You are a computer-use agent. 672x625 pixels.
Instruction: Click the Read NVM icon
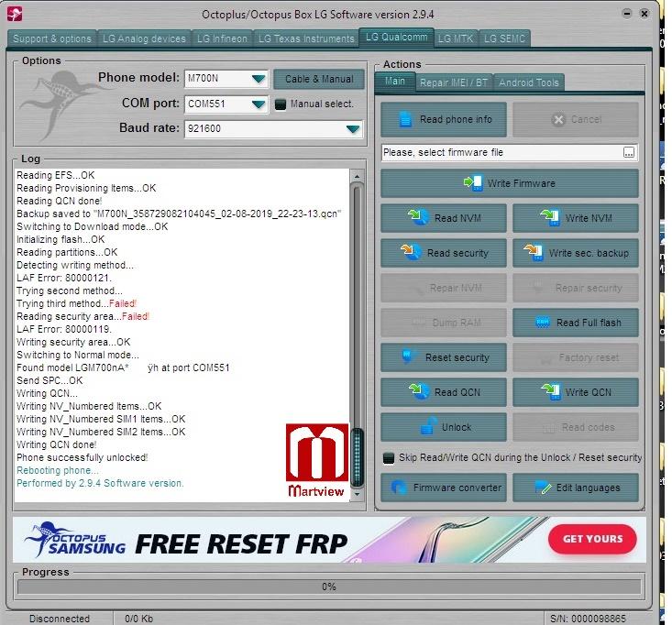coord(418,217)
